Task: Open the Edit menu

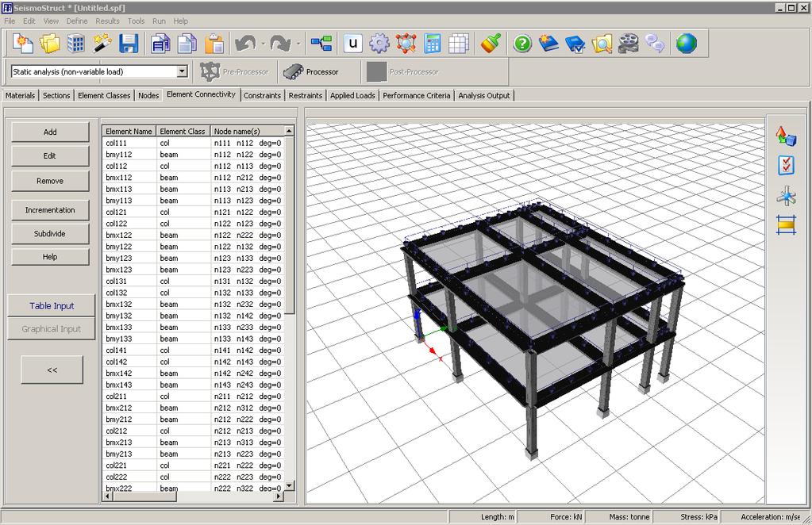Action: tap(29, 21)
